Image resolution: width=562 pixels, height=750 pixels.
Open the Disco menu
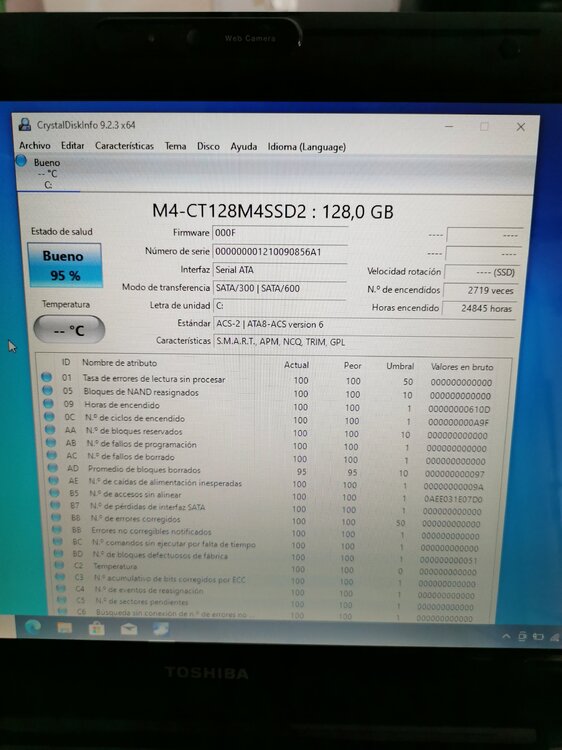pos(209,146)
